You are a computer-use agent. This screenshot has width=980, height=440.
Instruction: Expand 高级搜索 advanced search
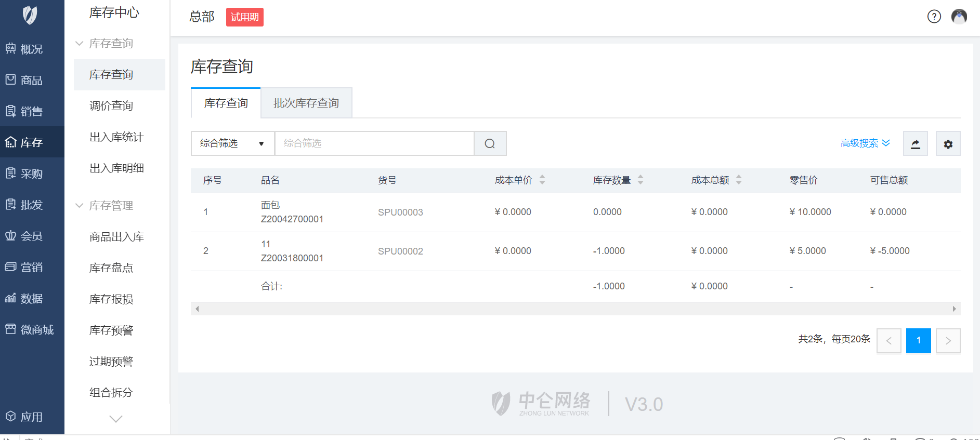tap(865, 143)
